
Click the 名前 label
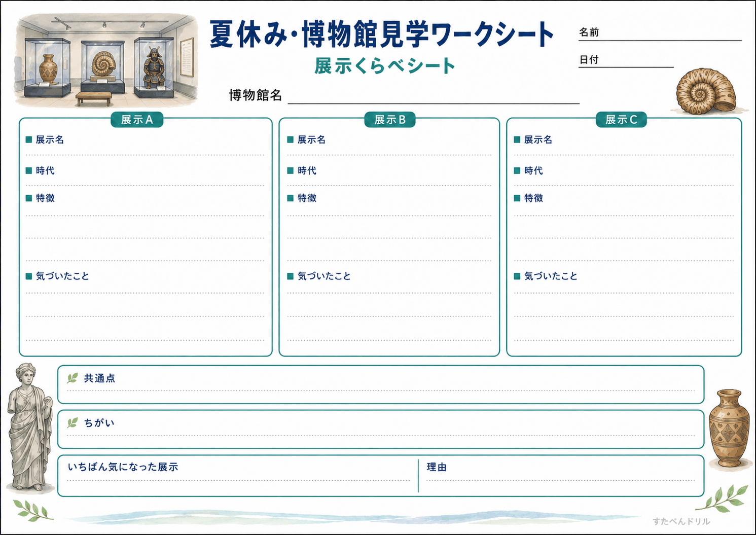(x=589, y=32)
